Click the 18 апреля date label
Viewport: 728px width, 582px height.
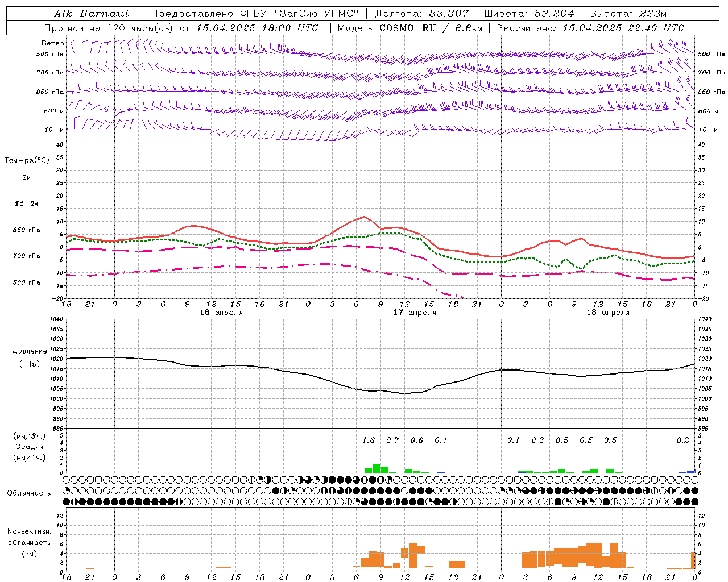608,313
